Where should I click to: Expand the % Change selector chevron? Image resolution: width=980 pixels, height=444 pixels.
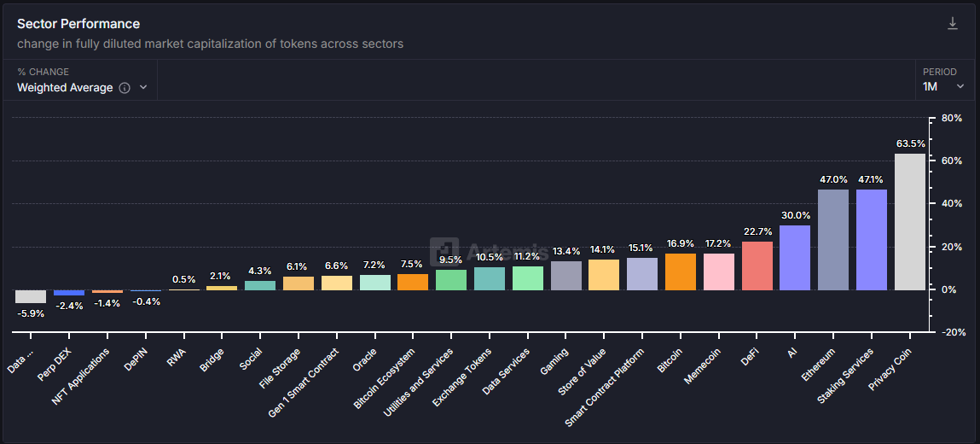click(143, 88)
